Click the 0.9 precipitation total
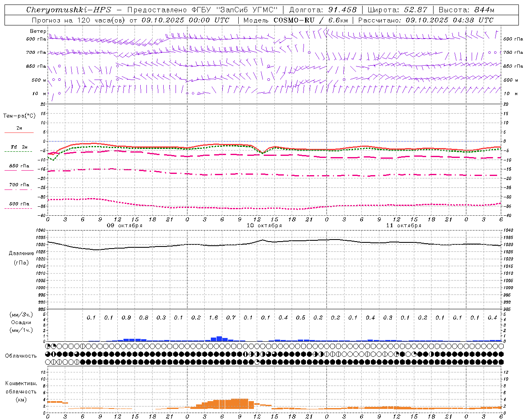The image size is (525, 420). pos(126,317)
